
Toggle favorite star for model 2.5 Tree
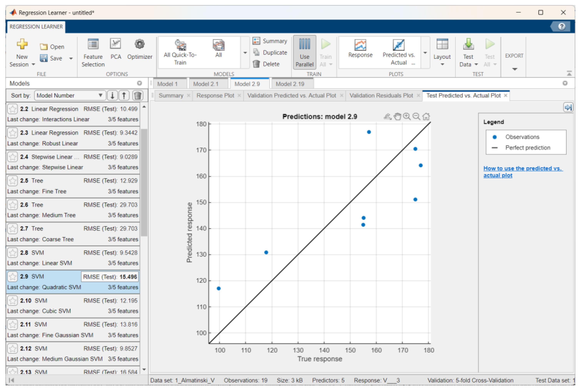[12, 181]
